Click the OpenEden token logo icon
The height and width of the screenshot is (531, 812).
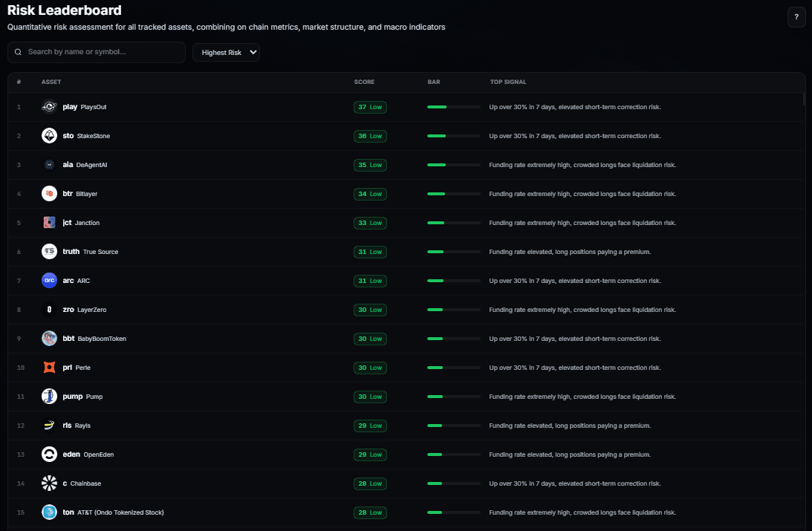pyautogui.click(x=49, y=455)
